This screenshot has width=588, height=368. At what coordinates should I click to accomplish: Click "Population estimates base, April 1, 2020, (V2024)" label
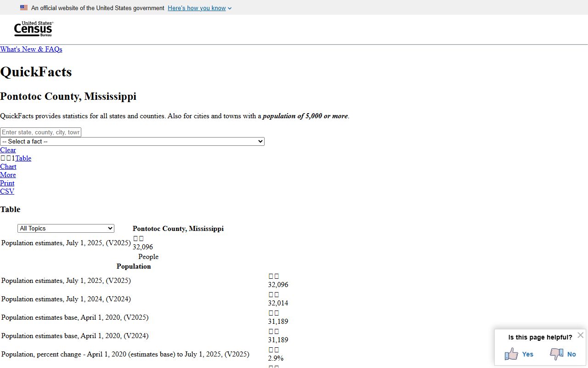point(75,336)
